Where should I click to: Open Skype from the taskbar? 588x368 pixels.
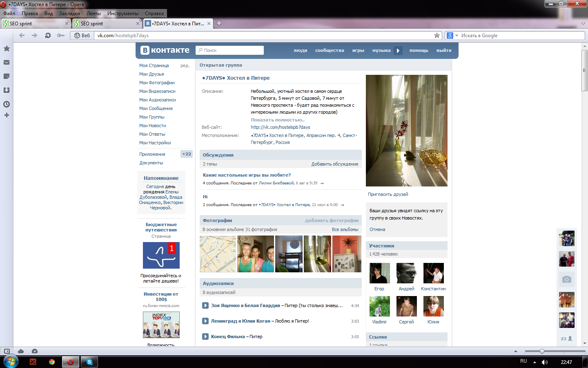click(x=89, y=362)
